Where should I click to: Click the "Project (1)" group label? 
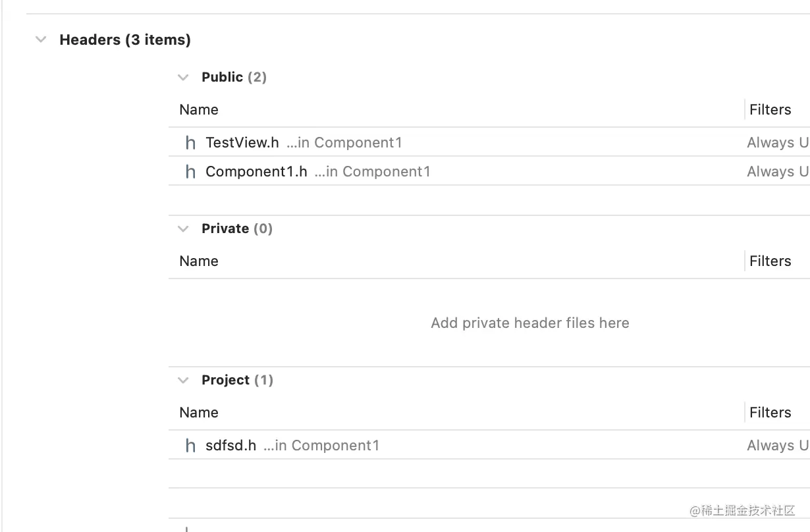(x=237, y=380)
